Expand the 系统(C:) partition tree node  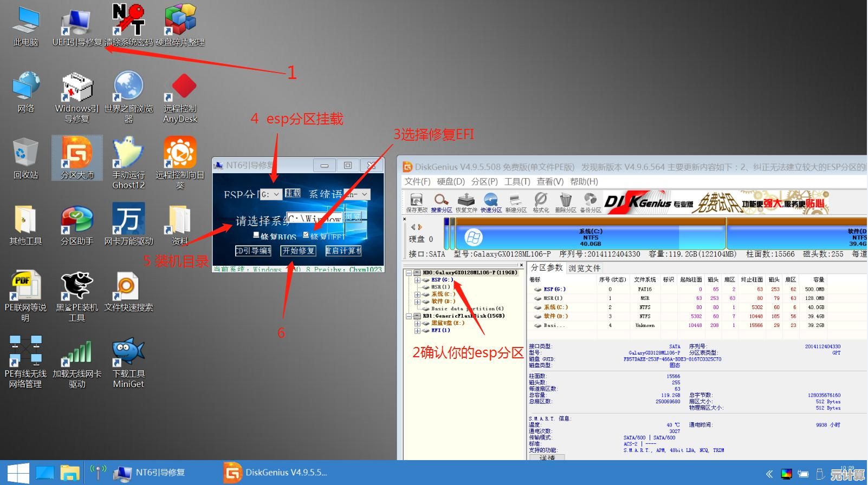coord(417,294)
